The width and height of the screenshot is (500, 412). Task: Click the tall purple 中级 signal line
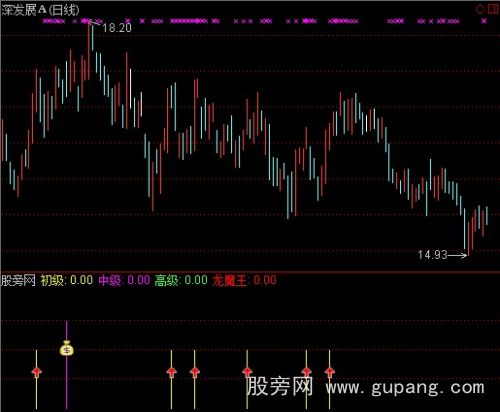pos(67,365)
